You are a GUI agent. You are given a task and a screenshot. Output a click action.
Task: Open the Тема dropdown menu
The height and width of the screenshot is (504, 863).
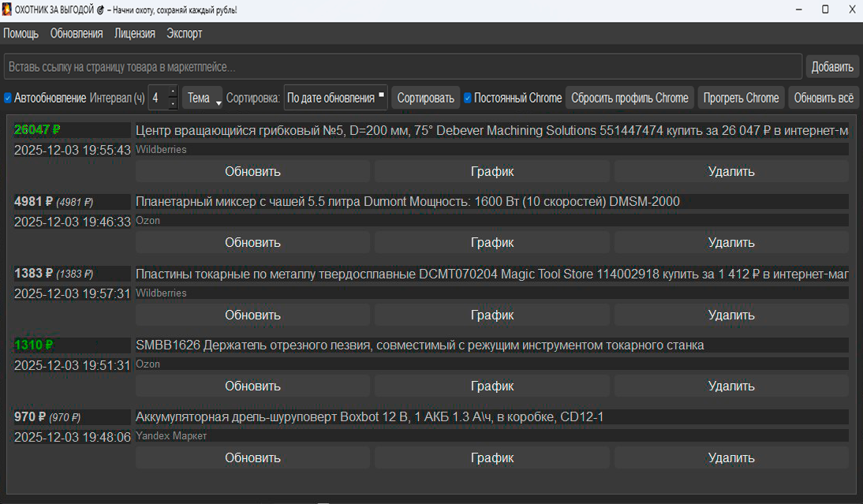pyautogui.click(x=203, y=99)
